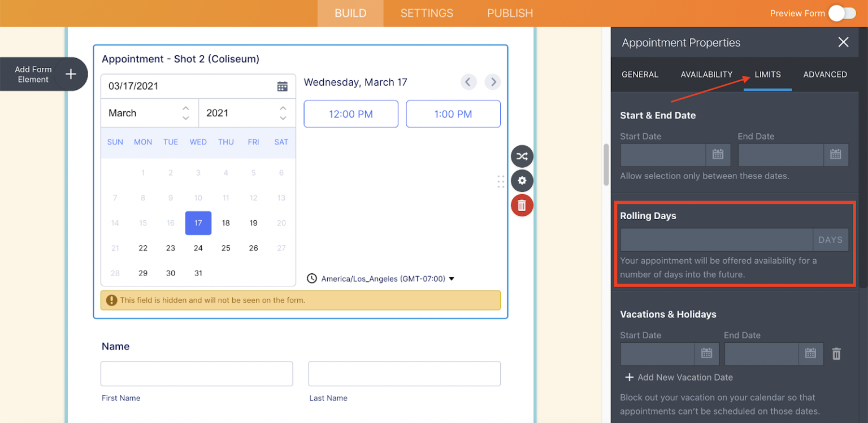Open the 2021 year dropdown
Screen dimensions: 868x423
coord(246,113)
